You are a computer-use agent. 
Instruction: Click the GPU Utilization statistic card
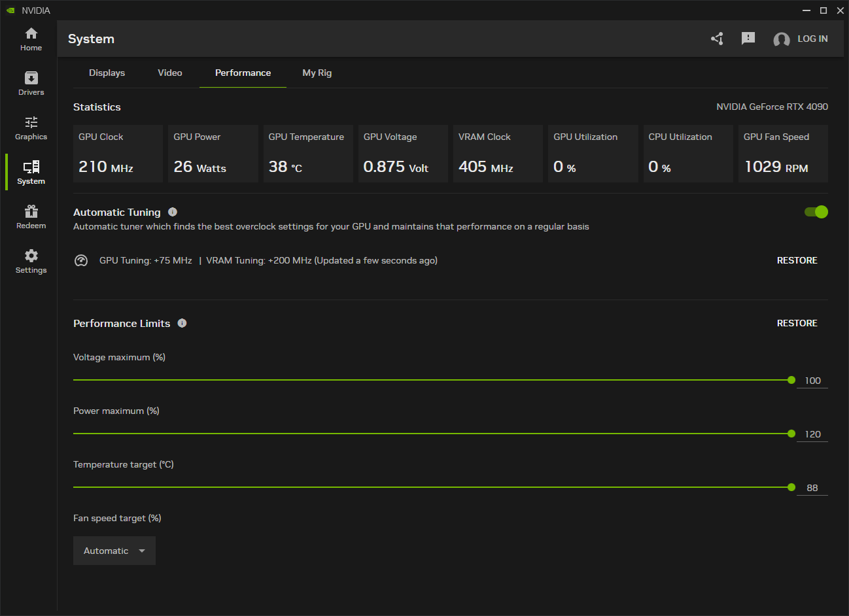click(593, 154)
